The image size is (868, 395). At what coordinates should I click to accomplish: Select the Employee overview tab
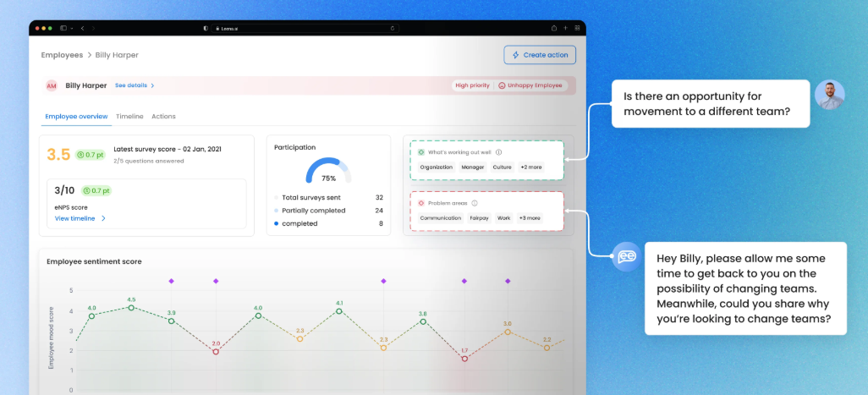coord(76,117)
